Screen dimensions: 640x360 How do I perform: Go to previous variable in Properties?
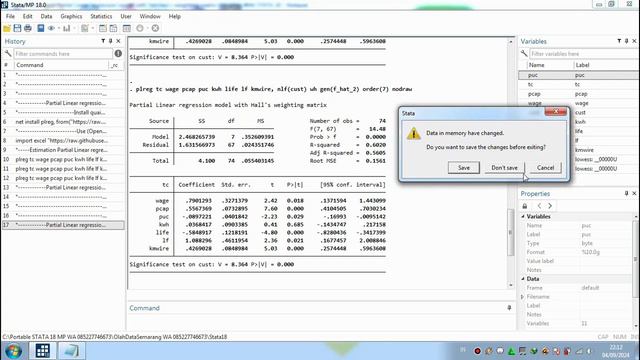coord(539,206)
